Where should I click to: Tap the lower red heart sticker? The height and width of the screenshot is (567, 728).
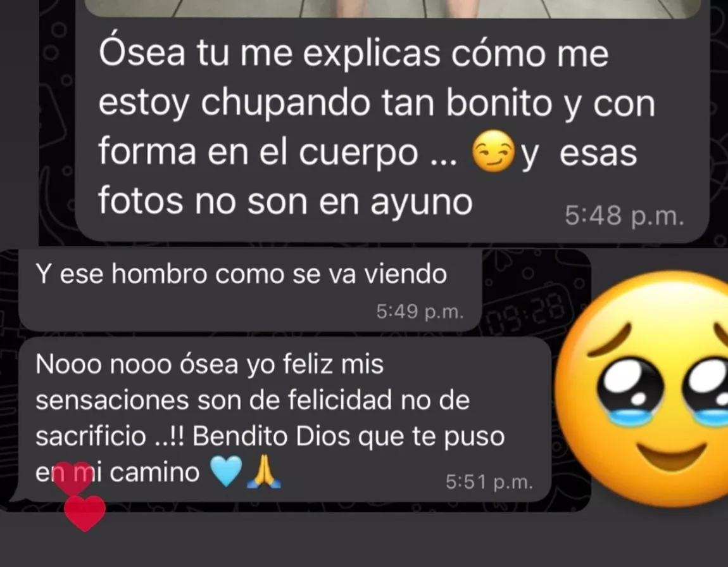(x=84, y=513)
